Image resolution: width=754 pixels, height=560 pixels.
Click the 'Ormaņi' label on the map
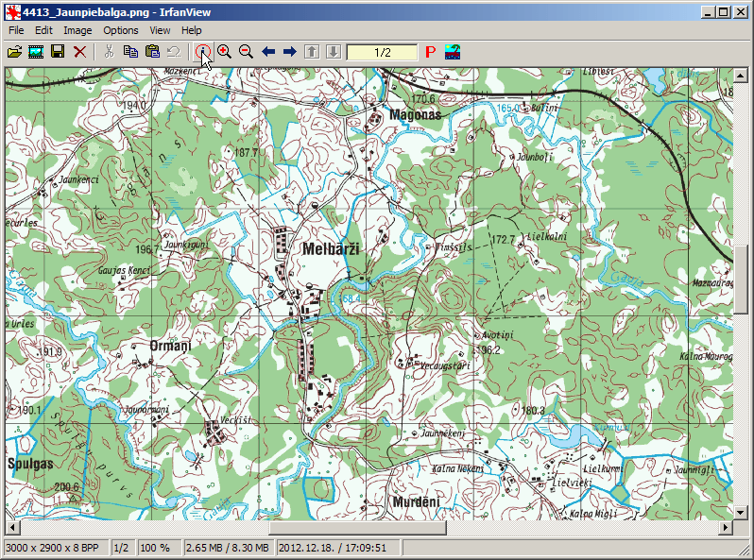(170, 346)
